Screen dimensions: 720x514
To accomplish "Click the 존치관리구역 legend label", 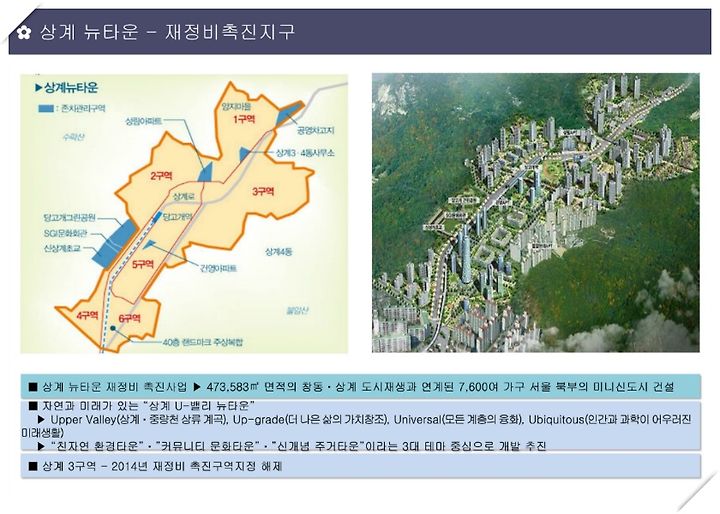I will (x=84, y=108).
